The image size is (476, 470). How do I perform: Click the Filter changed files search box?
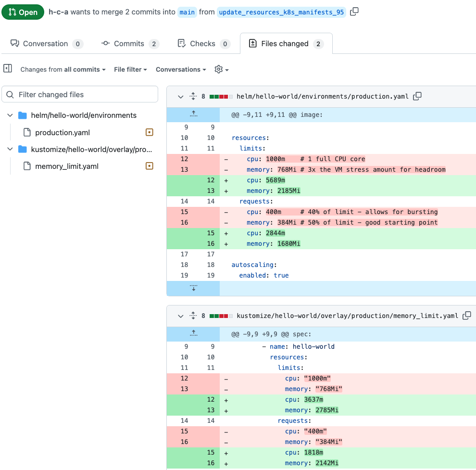point(80,94)
